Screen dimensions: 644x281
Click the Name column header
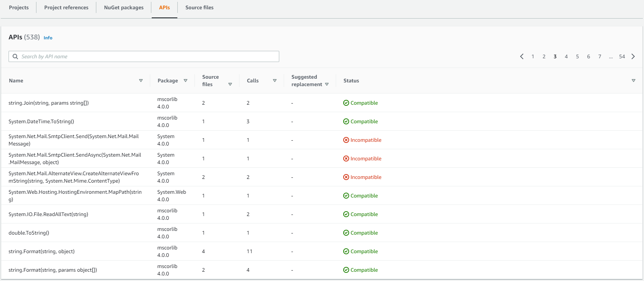[16, 81]
